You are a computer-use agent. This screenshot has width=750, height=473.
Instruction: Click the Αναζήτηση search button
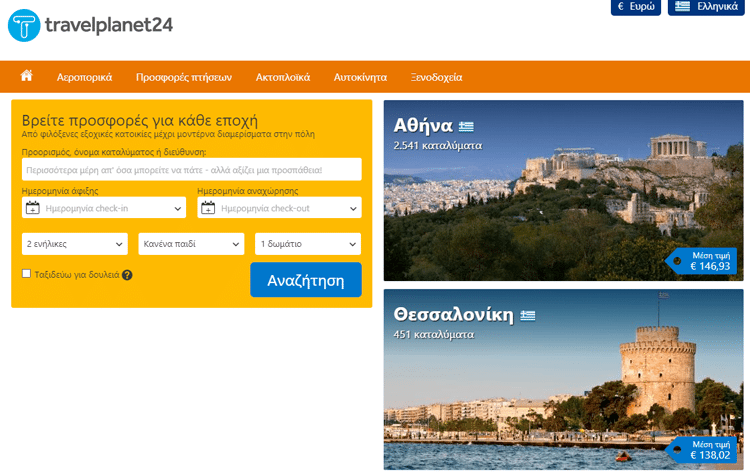click(x=306, y=280)
